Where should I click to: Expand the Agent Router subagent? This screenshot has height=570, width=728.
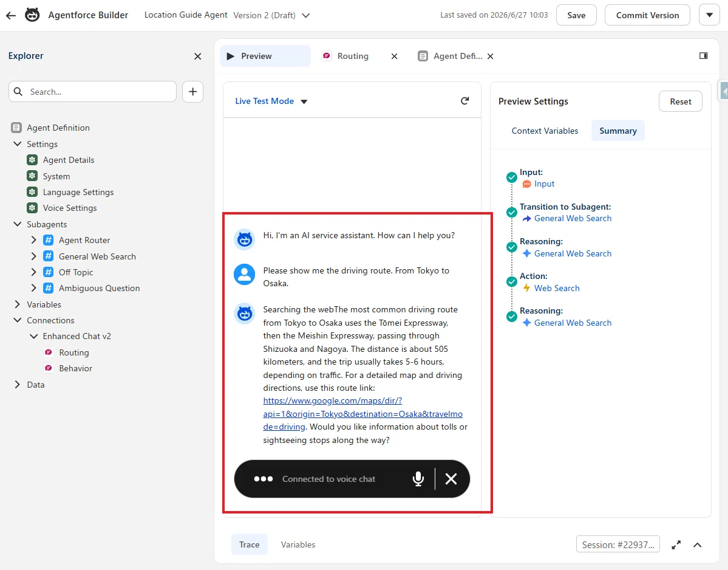click(33, 240)
